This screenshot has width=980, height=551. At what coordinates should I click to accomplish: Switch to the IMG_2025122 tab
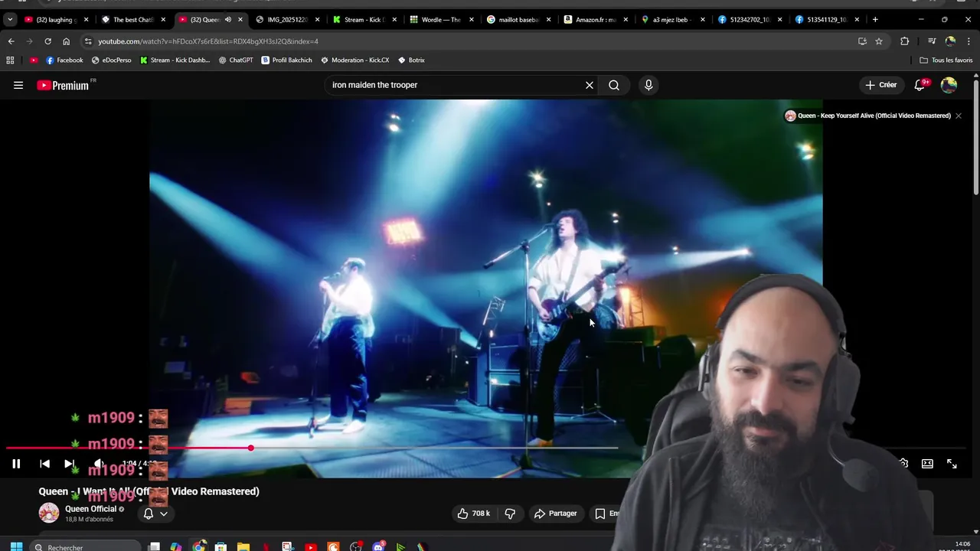point(286,19)
